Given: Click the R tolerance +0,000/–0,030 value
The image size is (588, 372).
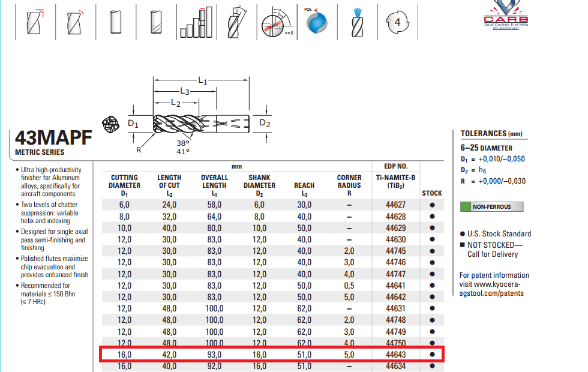Looking at the screenshot, I should pos(502,181).
